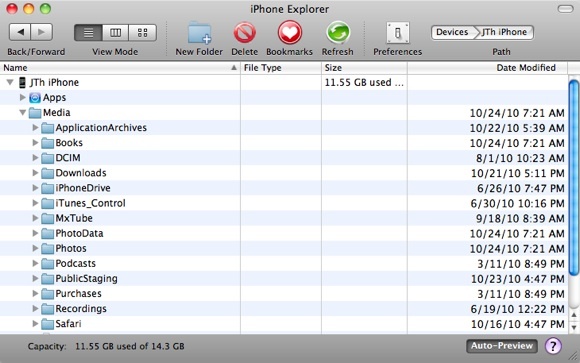Click the MxTube folder icon
Image resolution: width=580 pixels, height=363 pixels.
47,219
